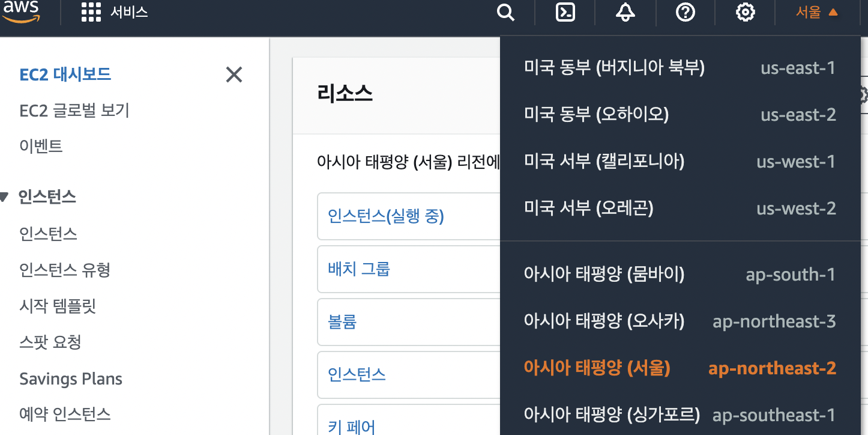
Task: Select 아시아 태평양 (뭄바이) ap-south-1 region
Action: click(x=680, y=275)
